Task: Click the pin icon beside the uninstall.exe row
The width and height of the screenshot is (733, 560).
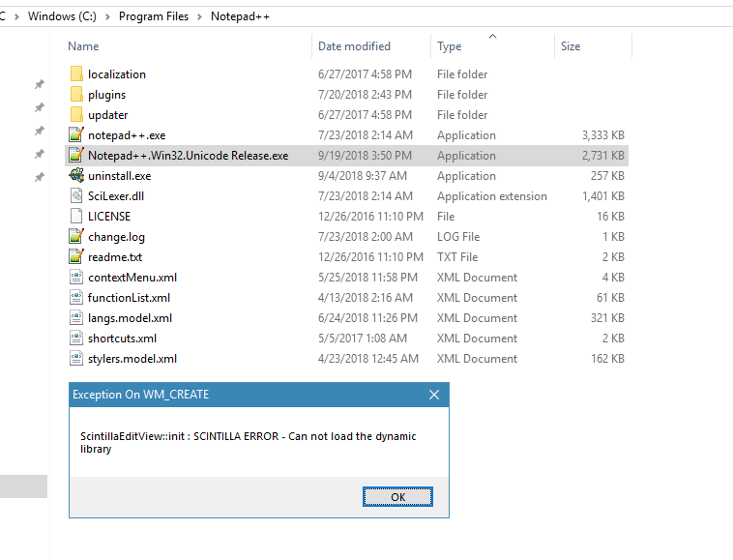Action: 40,177
